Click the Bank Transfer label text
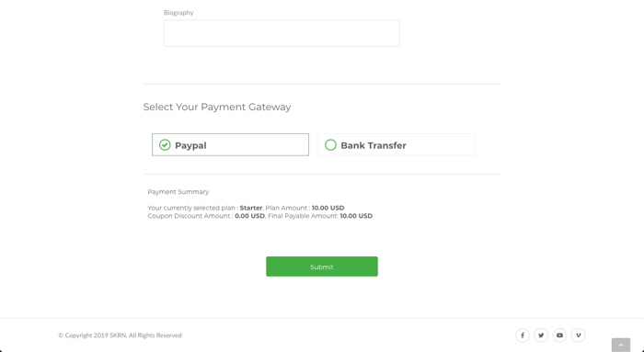Image resolution: width=644 pixels, height=352 pixels. [x=374, y=145]
